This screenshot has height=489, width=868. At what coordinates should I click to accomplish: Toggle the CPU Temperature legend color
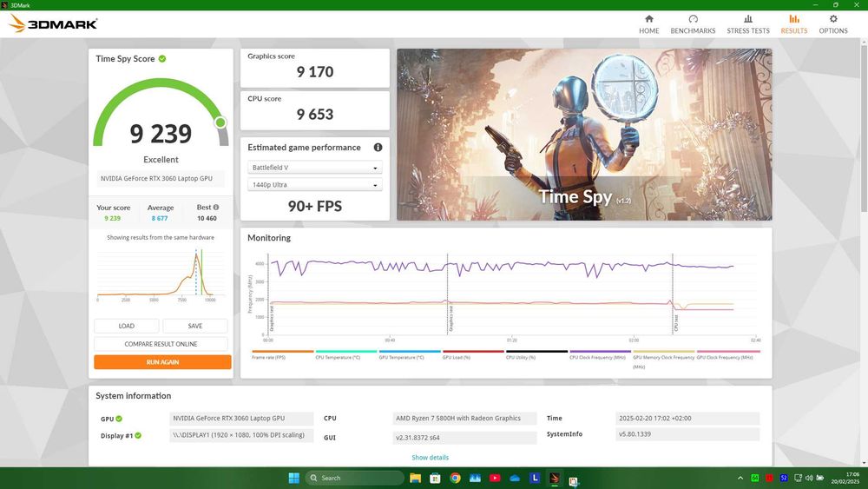click(x=346, y=351)
